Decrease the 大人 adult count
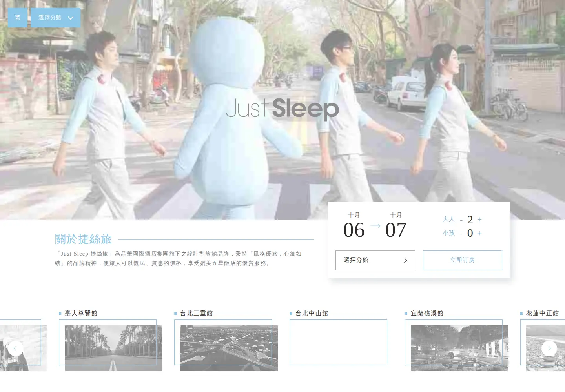565x392 pixels. point(461,220)
